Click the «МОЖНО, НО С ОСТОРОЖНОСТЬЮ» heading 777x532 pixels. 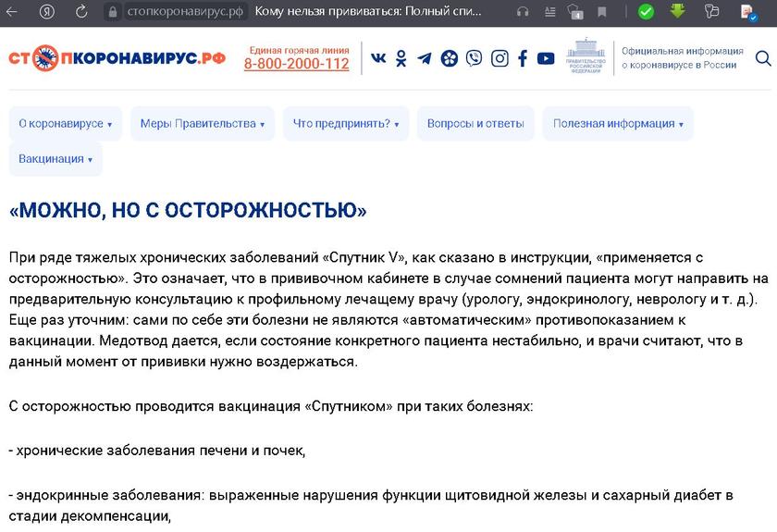pyautogui.click(x=188, y=210)
